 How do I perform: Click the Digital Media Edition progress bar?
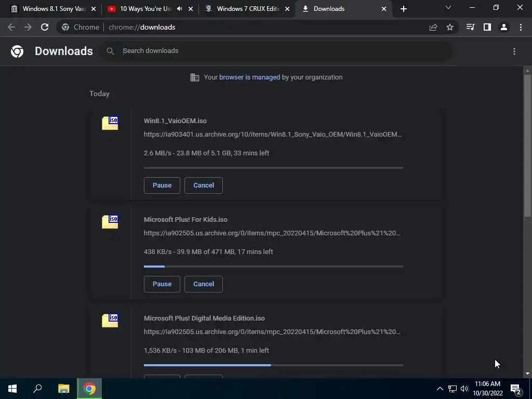273,365
